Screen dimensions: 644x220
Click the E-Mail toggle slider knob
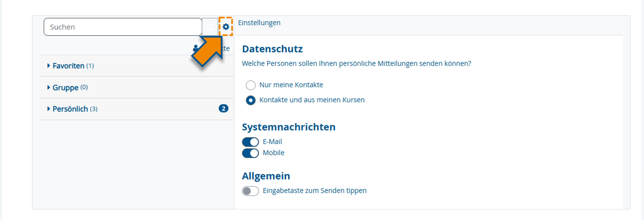[254, 142]
